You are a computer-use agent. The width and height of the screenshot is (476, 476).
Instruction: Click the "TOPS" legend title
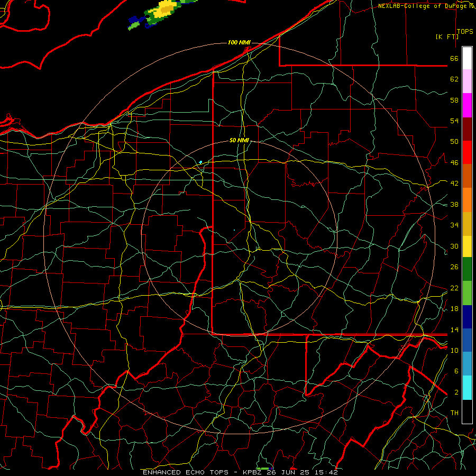465,32
